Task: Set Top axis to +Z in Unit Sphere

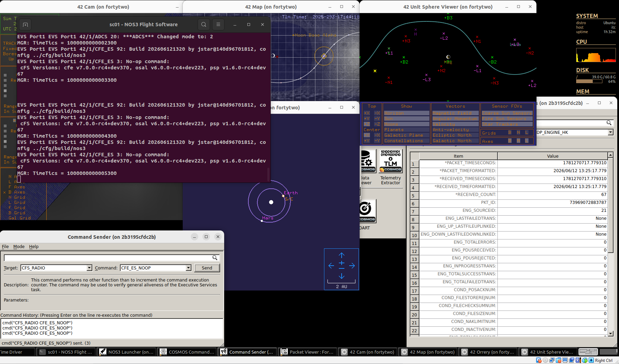Action: pos(367,124)
